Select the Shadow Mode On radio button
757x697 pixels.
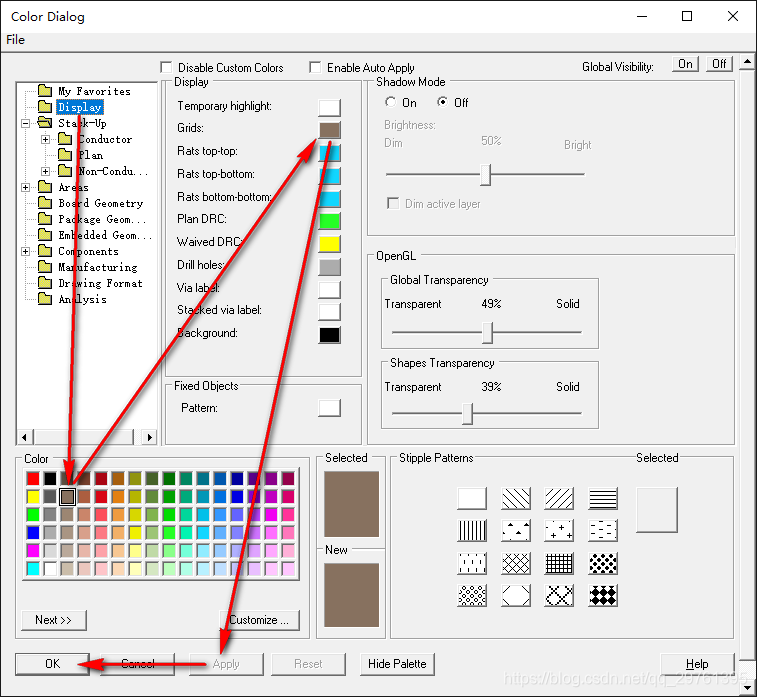point(391,102)
